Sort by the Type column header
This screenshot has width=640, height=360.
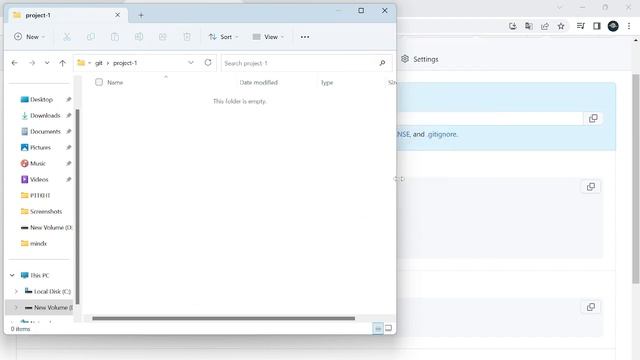[x=327, y=82]
